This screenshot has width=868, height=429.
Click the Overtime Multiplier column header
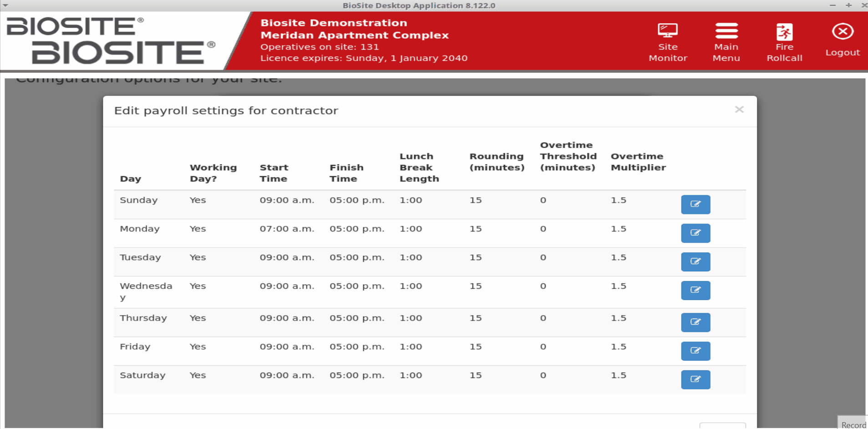click(638, 162)
